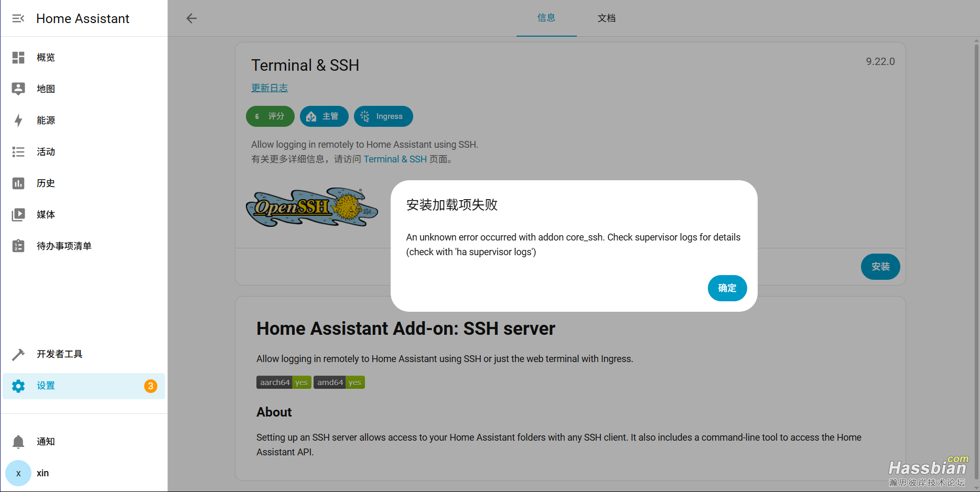This screenshot has width=980, height=492.
Task: Click the Ingress chip badge
Action: (383, 116)
